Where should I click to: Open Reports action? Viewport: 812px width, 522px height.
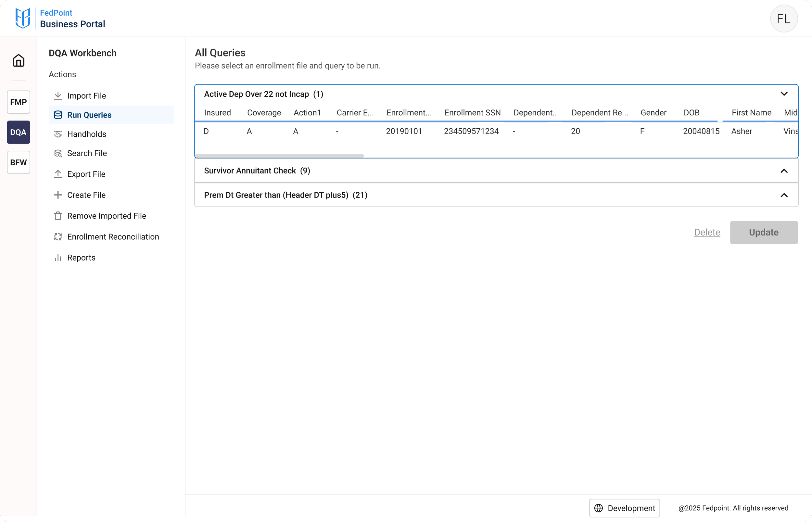(111, 258)
